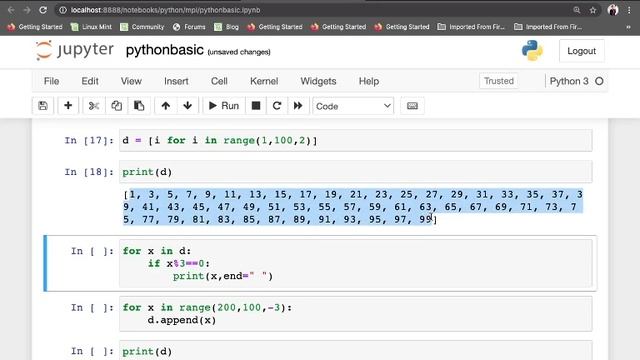
Task: Restart kernel and run all with the fast-forward icon
Action: pyautogui.click(x=298, y=106)
